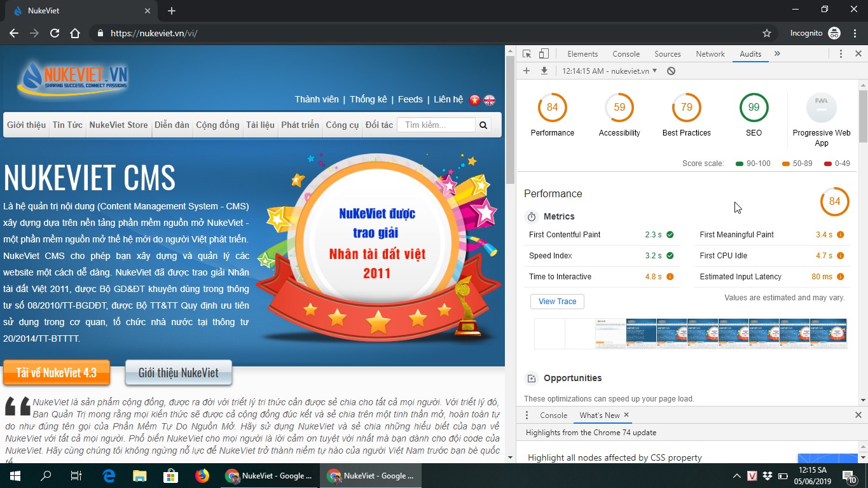
Task: Open the Incognito profile icon
Action: click(834, 33)
